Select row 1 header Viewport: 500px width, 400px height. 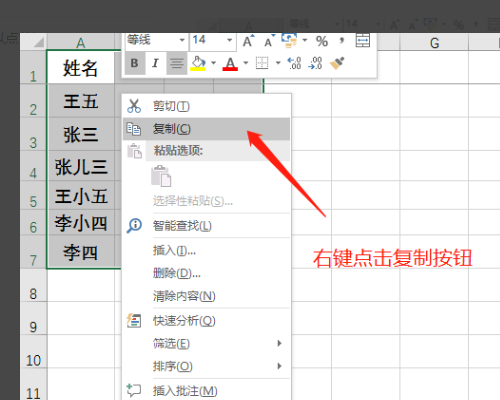(x=33, y=67)
